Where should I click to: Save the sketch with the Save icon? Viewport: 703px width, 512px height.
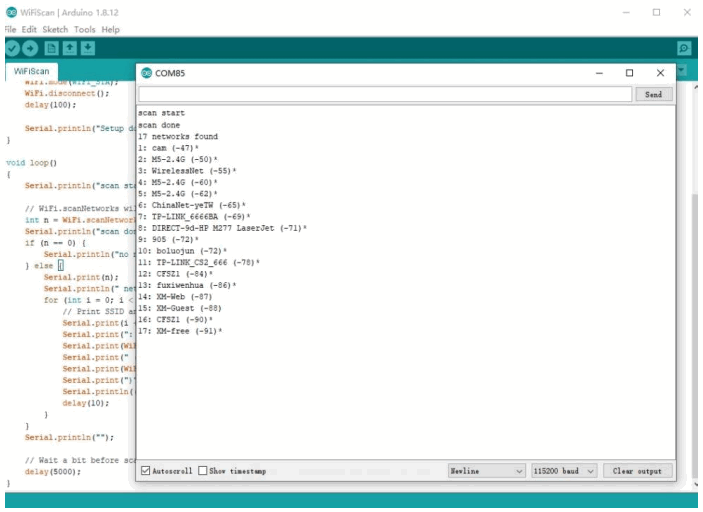(x=88, y=48)
